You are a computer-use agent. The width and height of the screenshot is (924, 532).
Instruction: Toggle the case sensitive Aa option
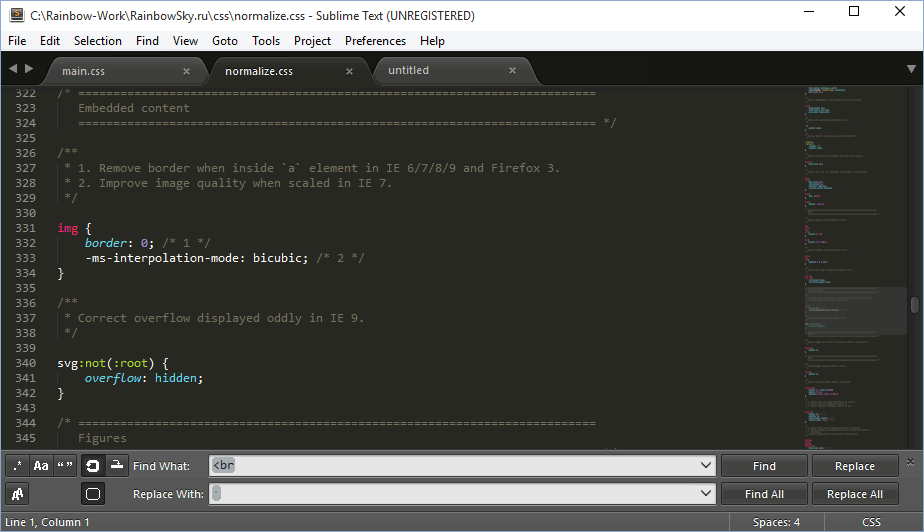(x=41, y=465)
